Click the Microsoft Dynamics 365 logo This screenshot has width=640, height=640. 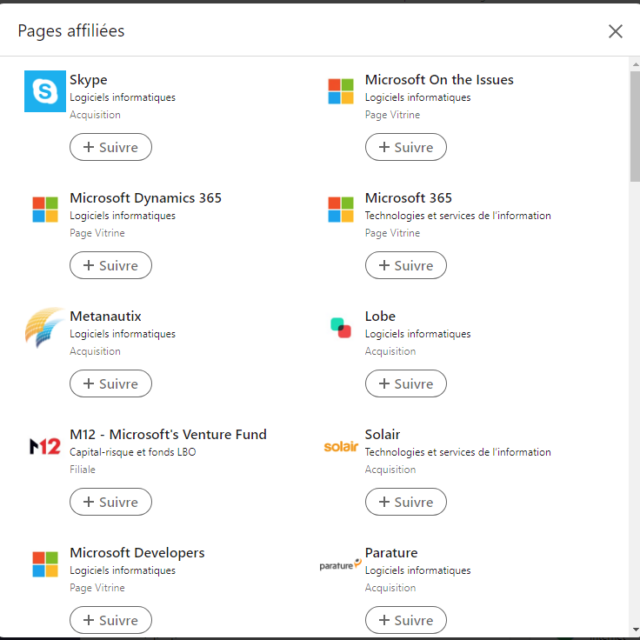pos(45,209)
